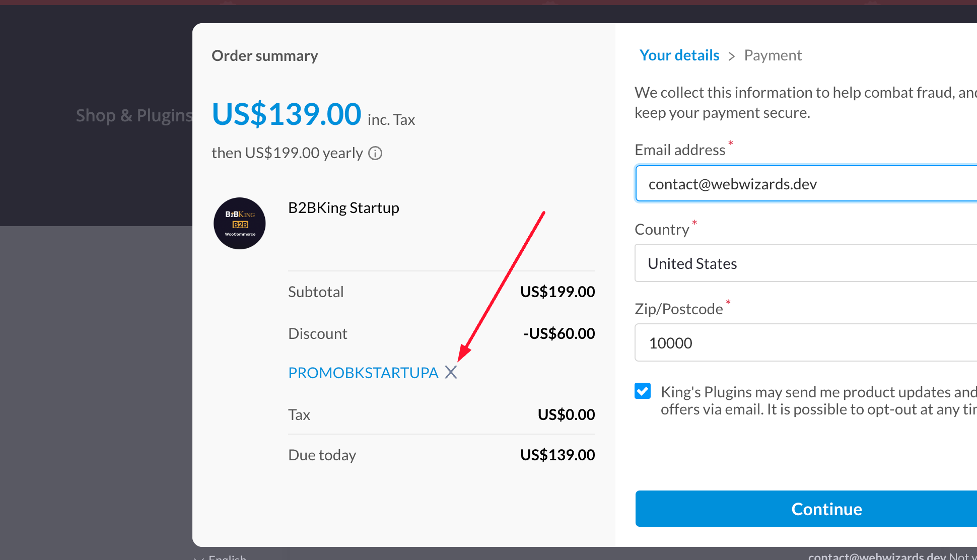Select the Your details breadcrumb step
Screen dimensions: 977x560
[679, 55]
